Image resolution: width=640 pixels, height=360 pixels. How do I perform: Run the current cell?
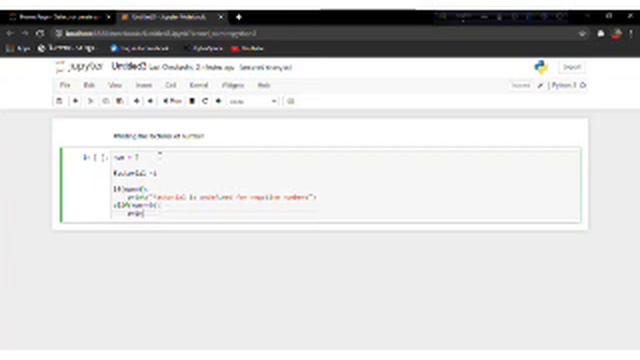pyautogui.click(x=172, y=101)
